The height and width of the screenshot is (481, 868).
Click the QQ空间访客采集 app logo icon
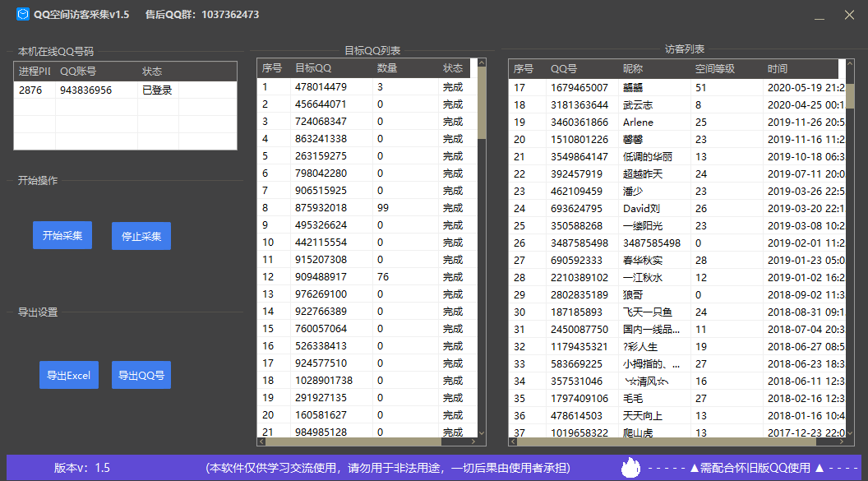coord(23,15)
